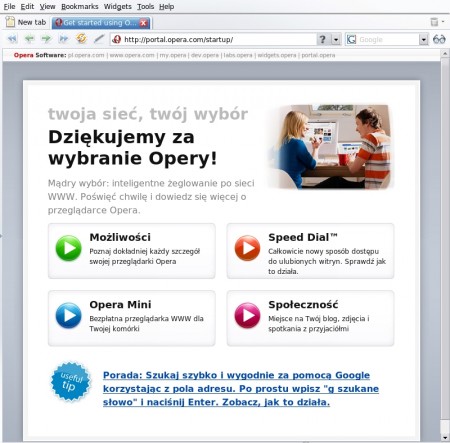
Task: Click the binoculars find icon
Action: click(x=439, y=39)
